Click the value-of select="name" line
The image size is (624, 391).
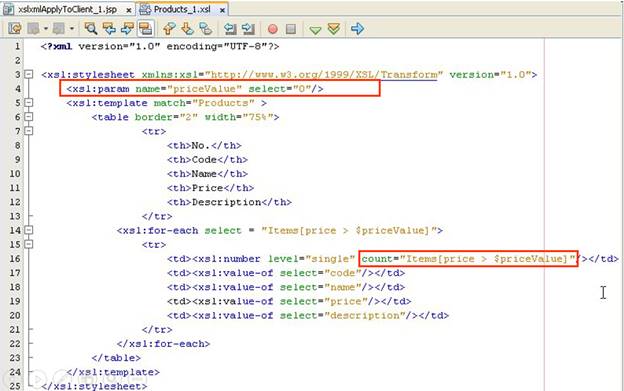tap(286, 287)
